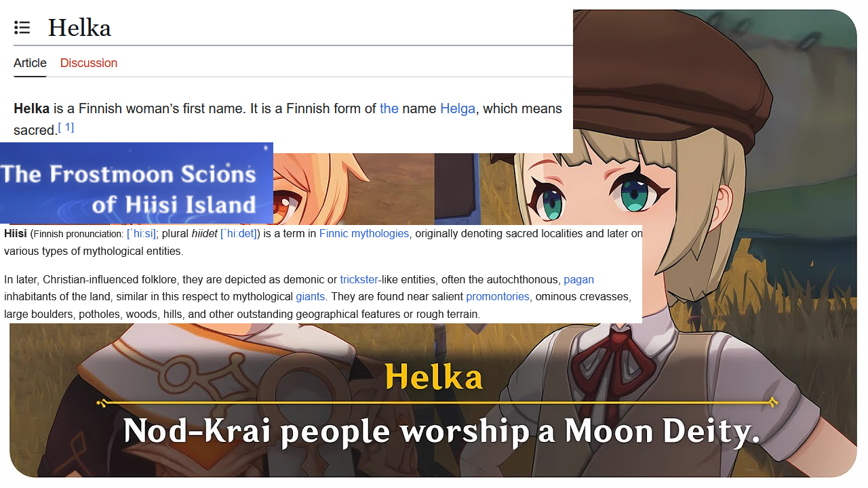Open the giants link
The height and width of the screenshot is (488, 868).
pos(311,297)
